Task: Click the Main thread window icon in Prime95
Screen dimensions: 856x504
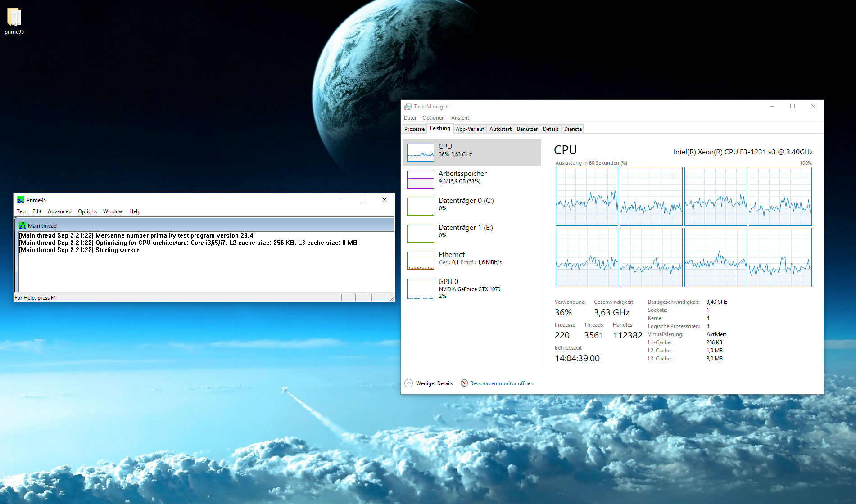Action: coord(23,226)
